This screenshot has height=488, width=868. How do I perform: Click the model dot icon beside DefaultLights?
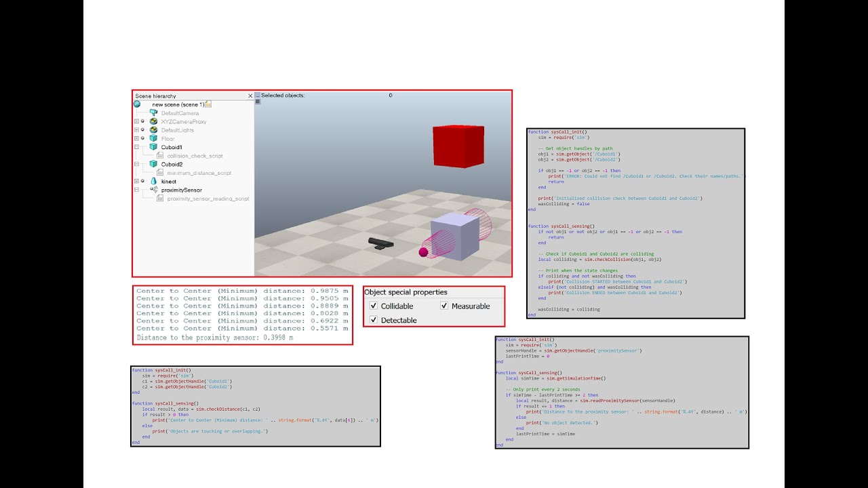tap(142, 129)
